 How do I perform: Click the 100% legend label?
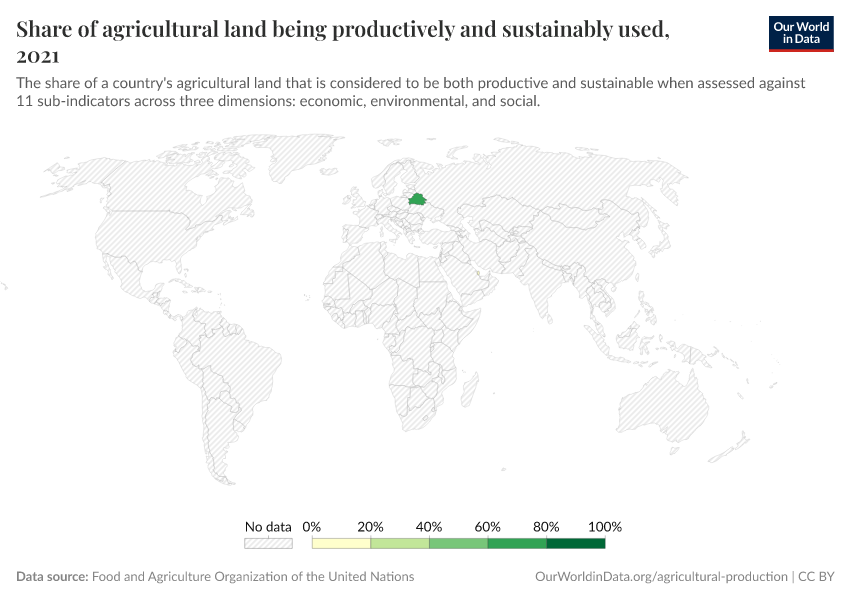tap(605, 527)
